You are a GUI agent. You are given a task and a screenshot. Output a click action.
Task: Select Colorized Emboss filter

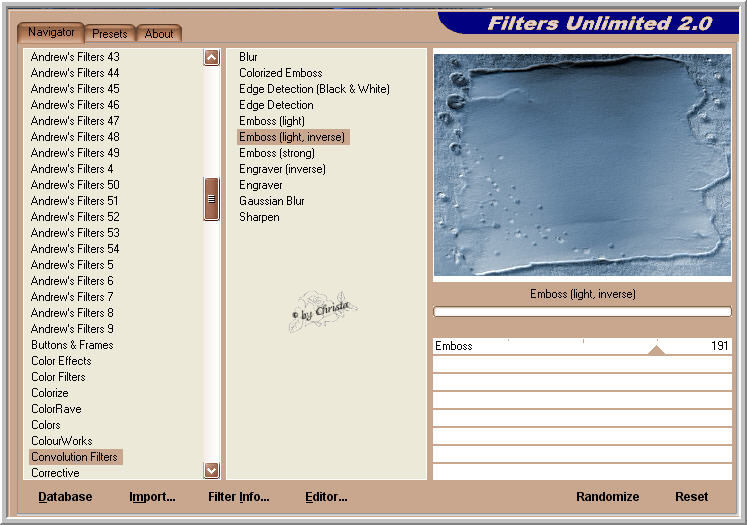tap(281, 73)
